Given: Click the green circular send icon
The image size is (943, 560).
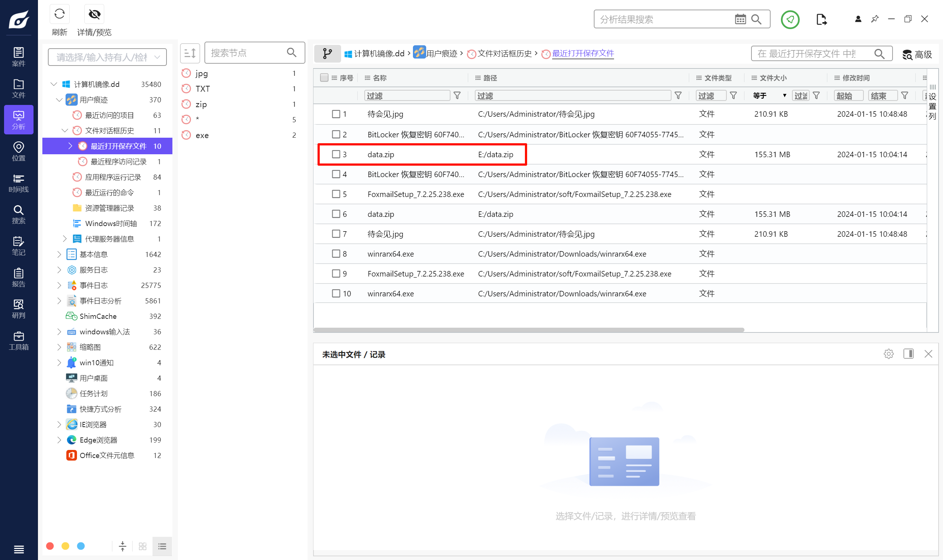Looking at the screenshot, I should (x=790, y=19).
